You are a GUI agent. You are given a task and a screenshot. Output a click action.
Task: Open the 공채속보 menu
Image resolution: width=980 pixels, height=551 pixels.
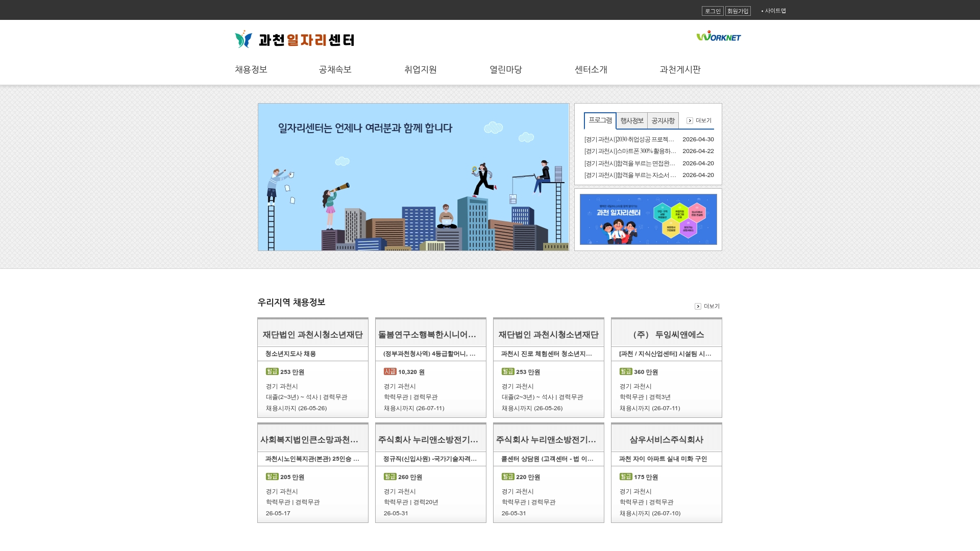tap(335, 69)
